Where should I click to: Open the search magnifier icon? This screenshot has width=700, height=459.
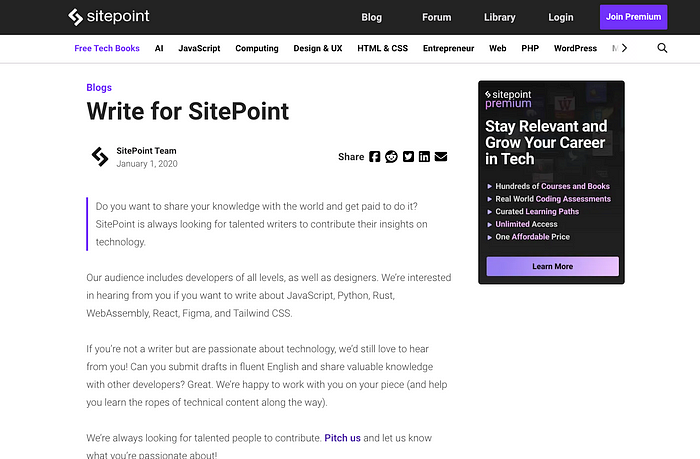tap(662, 48)
